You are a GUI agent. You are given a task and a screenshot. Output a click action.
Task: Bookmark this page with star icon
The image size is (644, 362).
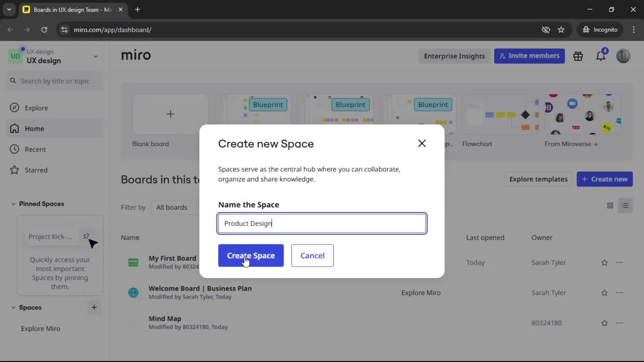tap(561, 30)
